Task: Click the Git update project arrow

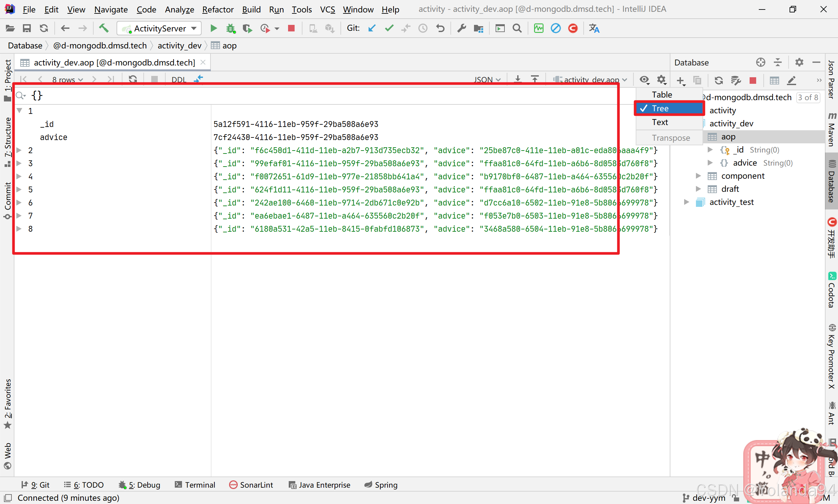Action: pyautogui.click(x=372, y=28)
